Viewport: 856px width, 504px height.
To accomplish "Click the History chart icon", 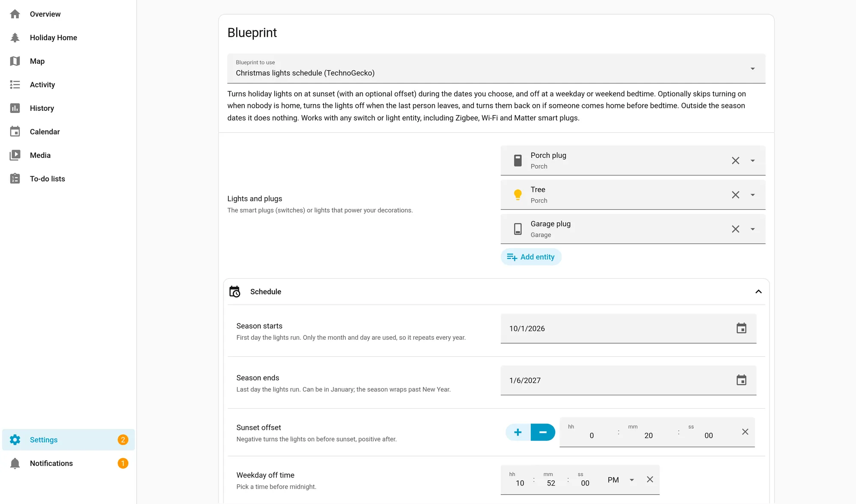I will 15,108.
